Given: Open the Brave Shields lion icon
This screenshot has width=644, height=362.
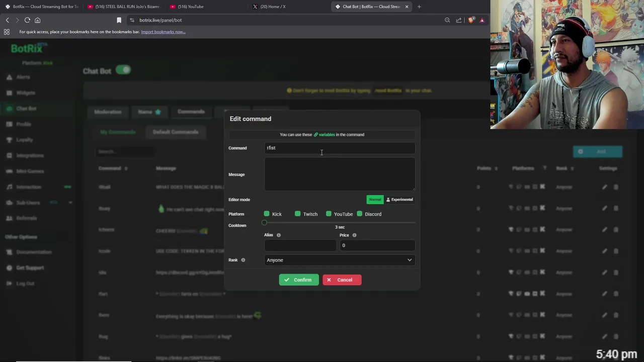Looking at the screenshot, I should [x=471, y=20].
